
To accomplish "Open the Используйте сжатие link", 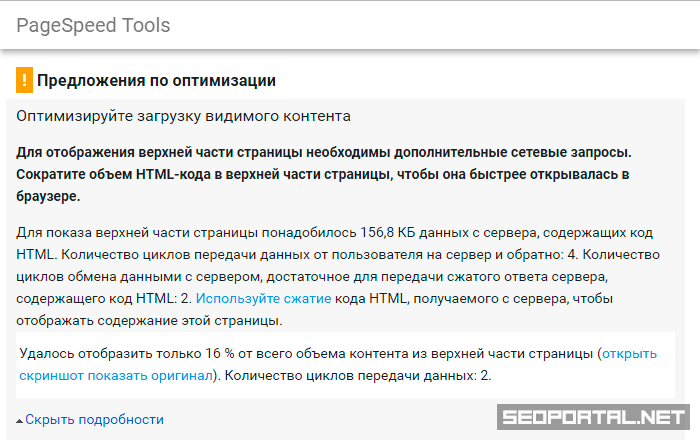I will point(260,299).
